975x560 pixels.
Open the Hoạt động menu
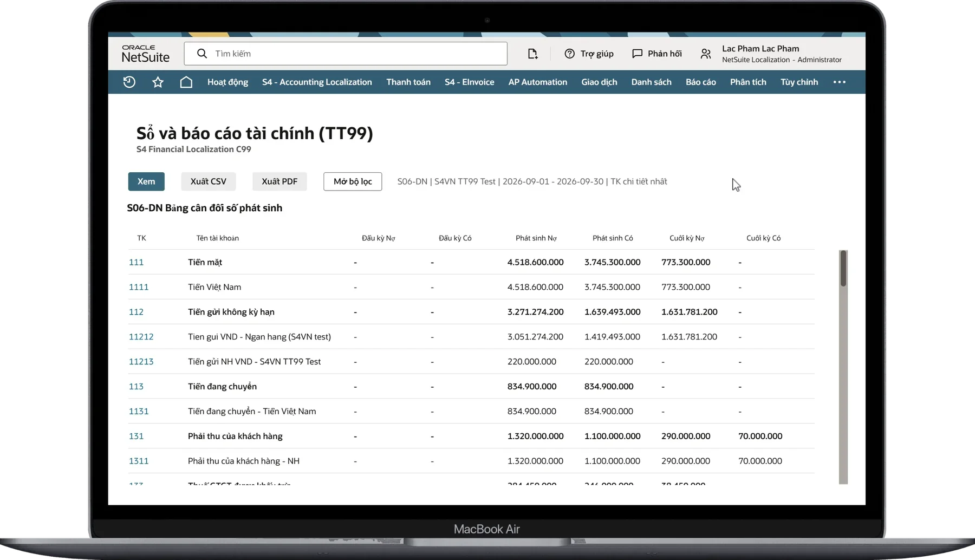(227, 82)
